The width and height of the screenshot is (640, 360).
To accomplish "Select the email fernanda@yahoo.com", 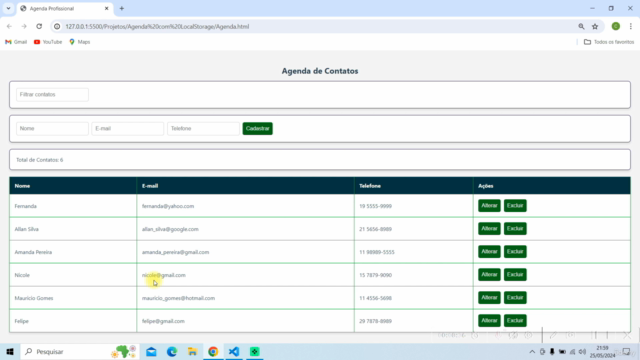I will click(x=168, y=206).
